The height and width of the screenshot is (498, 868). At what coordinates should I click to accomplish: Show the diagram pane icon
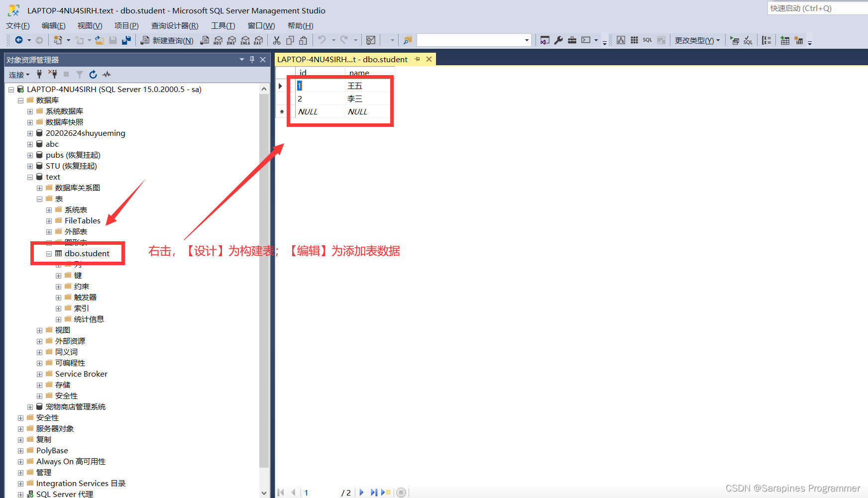coord(621,40)
